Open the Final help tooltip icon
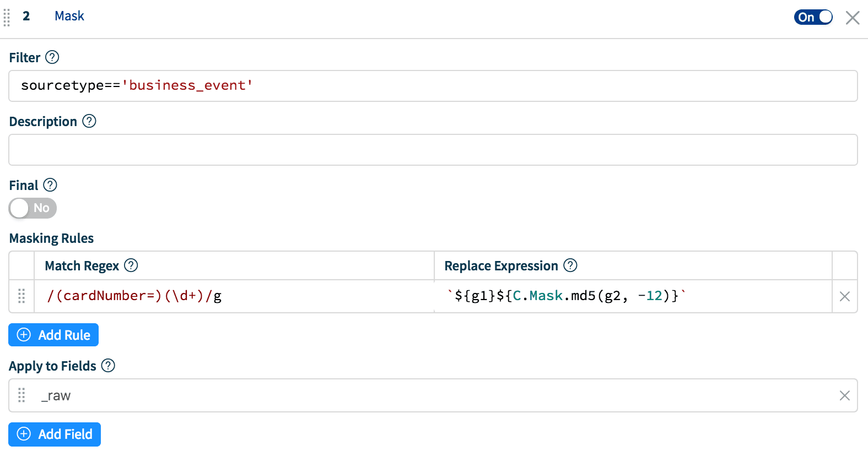Image resolution: width=868 pixels, height=473 pixels. click(50, 185)
